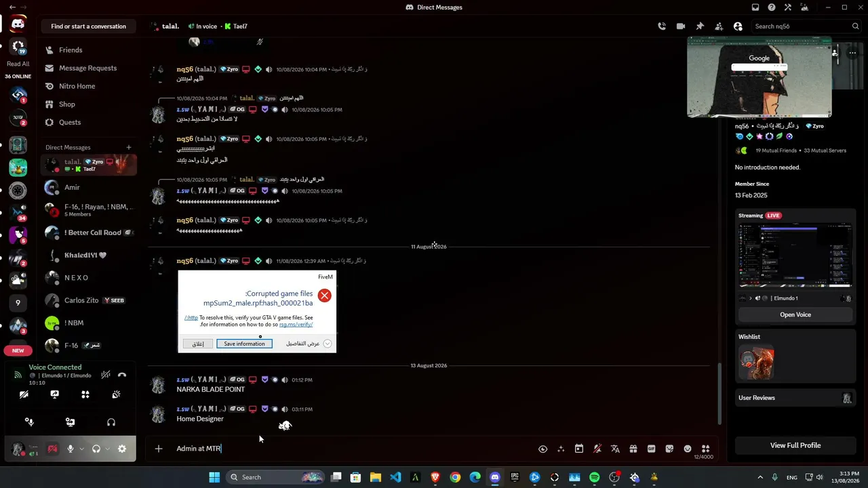Open the calendar icon in message bar
The height and width of the screenshot is (488, 868).
tap(579, 449)
